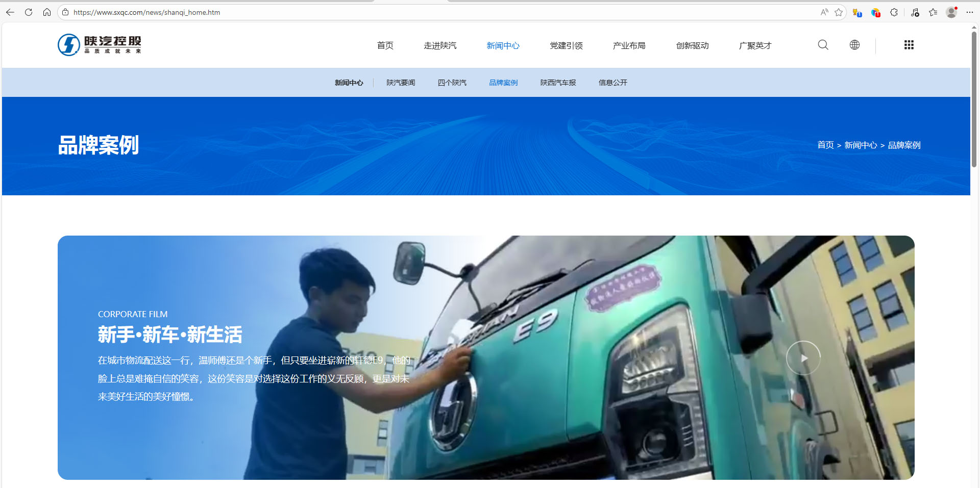Add page to favorites star icon
This screenshot has height=488, width=980.
click(839, 12)
